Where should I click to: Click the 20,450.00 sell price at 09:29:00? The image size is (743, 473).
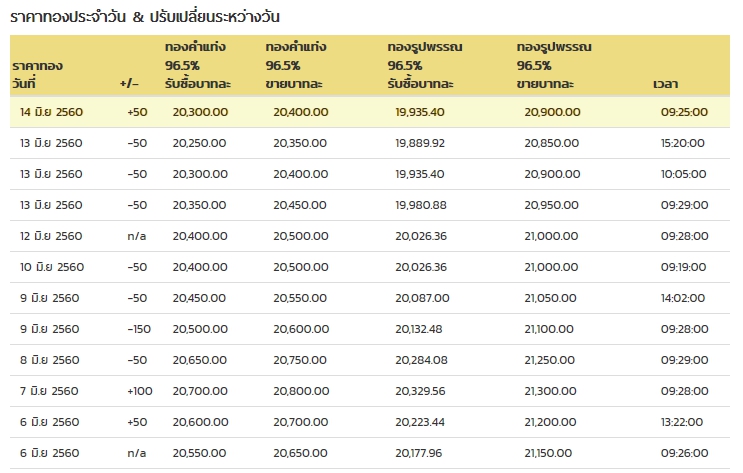pyautogui.click(x=299, y=205)
